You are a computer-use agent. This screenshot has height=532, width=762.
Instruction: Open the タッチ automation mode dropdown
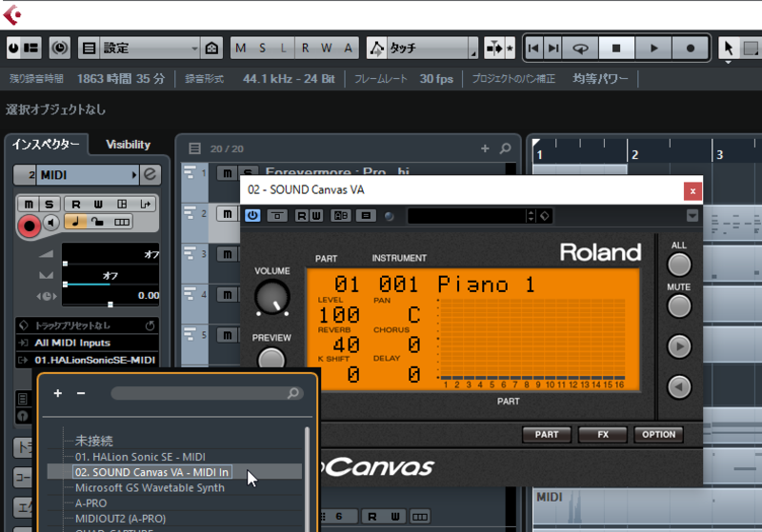432,48
